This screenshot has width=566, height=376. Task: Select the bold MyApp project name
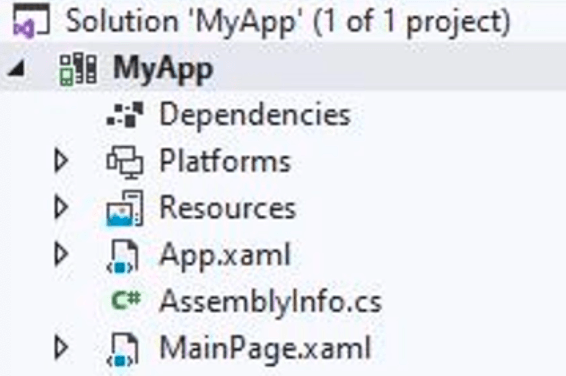click(163, 69)
